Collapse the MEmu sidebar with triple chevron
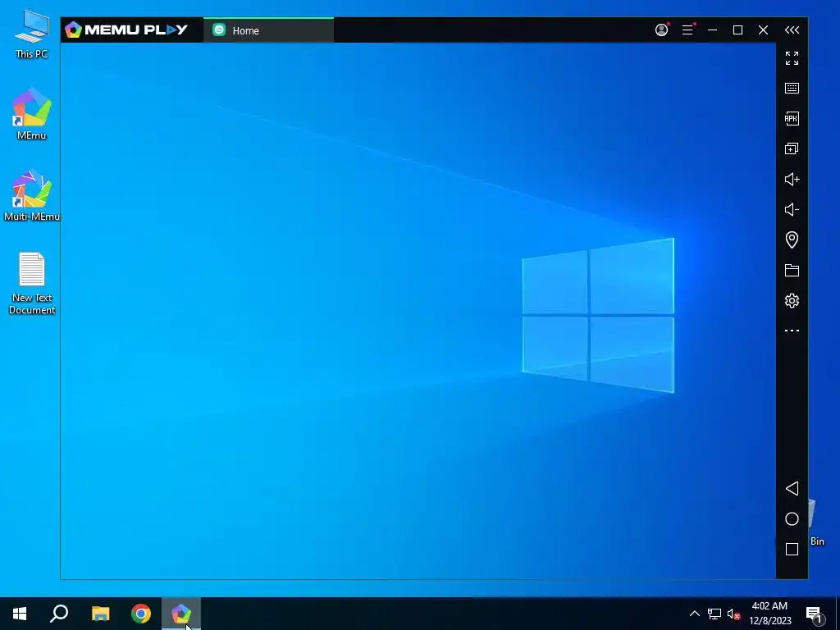Screen dimensions: 840x630 [792, 30]
